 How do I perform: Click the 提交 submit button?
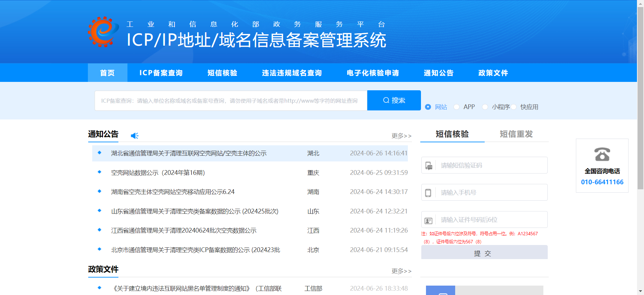(x=484, y=252)
